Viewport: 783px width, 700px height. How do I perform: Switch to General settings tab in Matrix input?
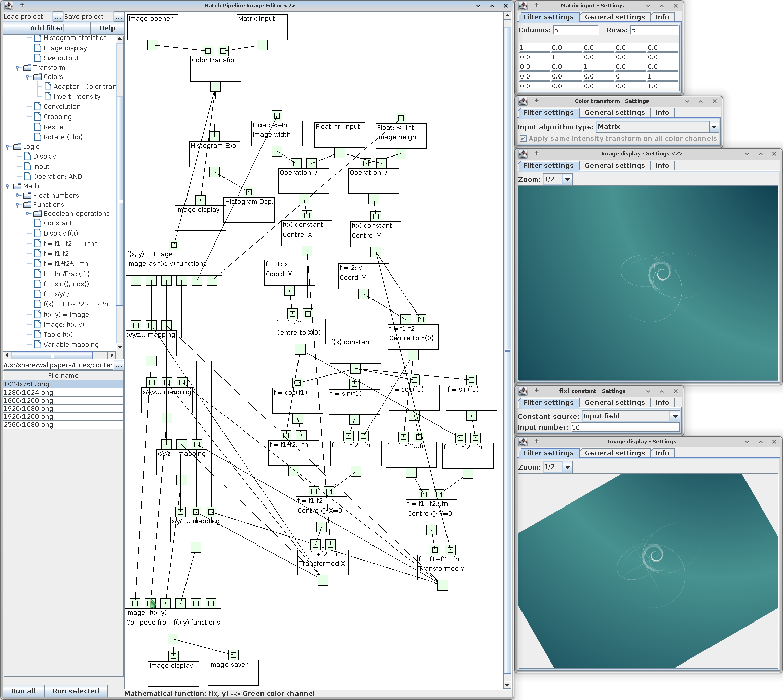click(614, 17)
